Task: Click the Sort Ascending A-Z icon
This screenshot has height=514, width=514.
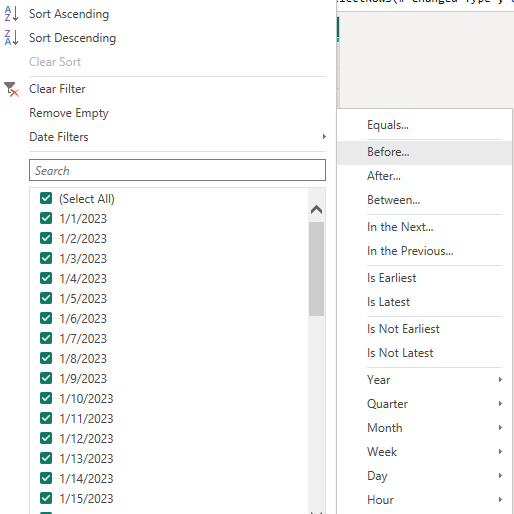Action: [x=11, y=14]
